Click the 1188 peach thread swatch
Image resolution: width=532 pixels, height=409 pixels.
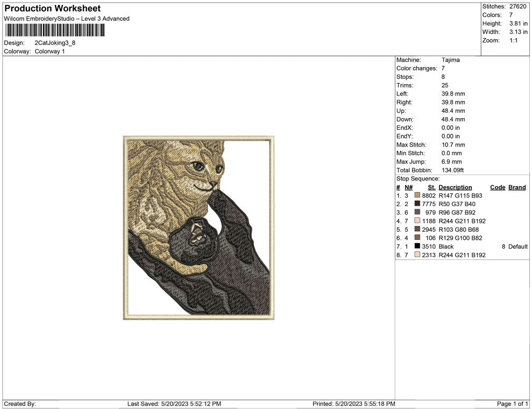click(418, 221)
